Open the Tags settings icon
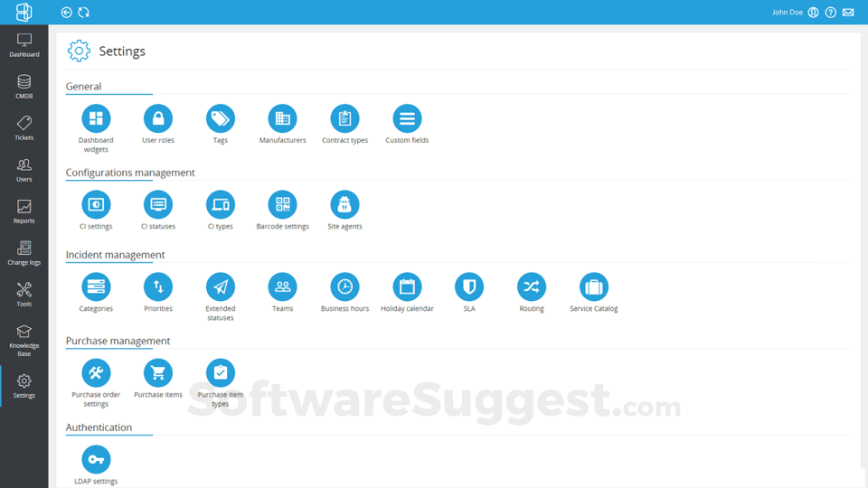The width and height of the screenshot is (868, 488). [x=221, y=119]
